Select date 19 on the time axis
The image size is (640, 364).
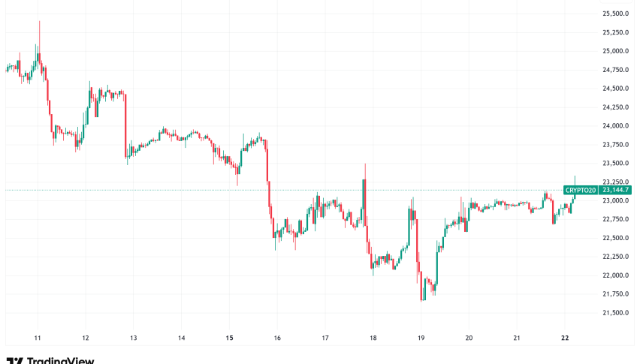pos(421,338)
